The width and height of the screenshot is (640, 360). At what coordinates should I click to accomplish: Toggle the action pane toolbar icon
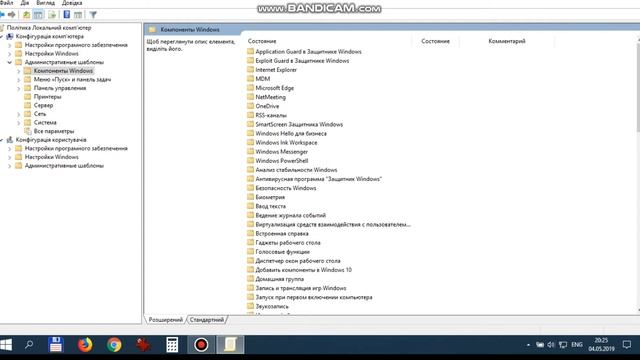78,15
